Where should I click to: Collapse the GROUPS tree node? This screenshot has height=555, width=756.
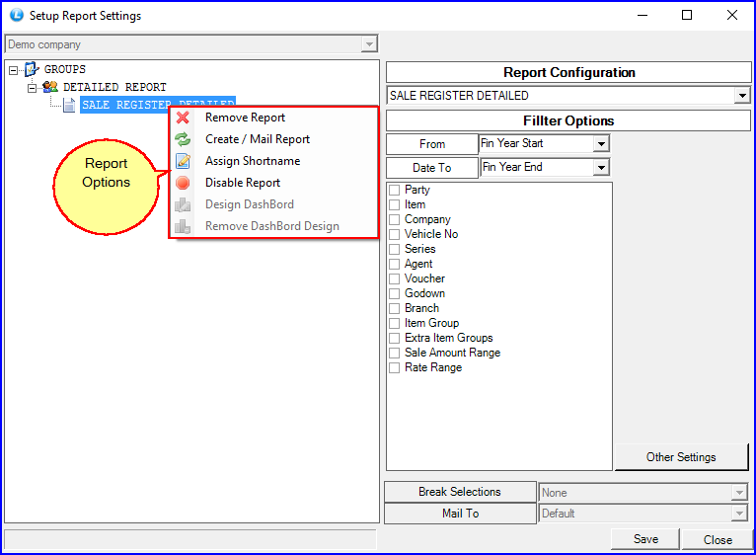(x=14, y=70)
